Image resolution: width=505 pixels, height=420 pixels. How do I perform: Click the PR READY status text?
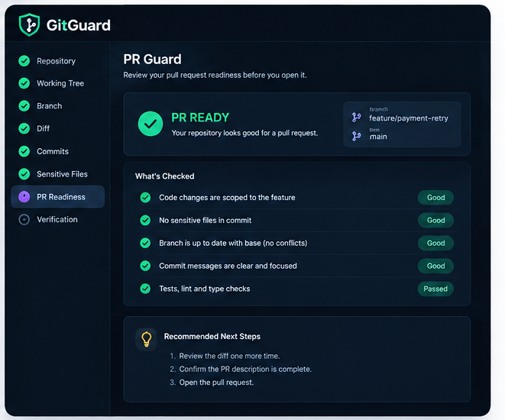(x=200, y=118)
